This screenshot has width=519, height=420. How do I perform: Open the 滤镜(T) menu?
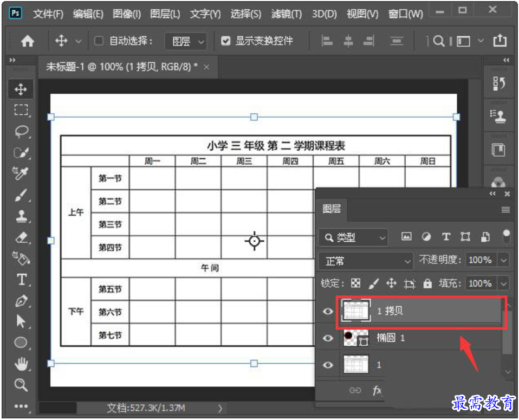(286, 14)
